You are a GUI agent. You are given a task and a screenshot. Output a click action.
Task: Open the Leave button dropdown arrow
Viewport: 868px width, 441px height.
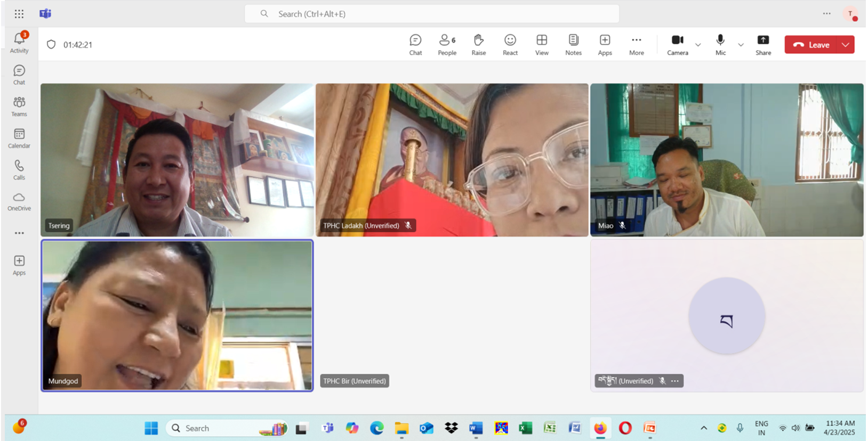[x=846, y=45]
